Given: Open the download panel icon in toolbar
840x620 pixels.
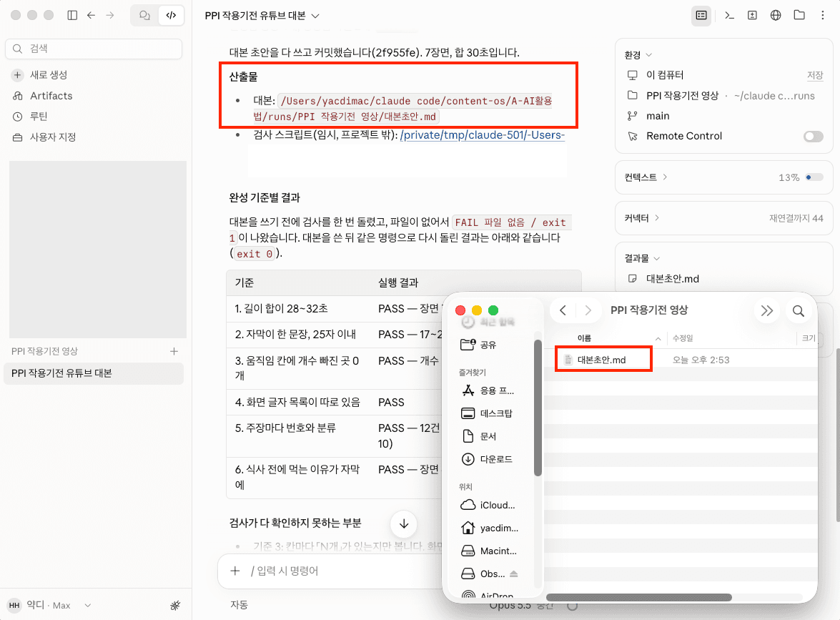Looking at the screenshot, I should (x=752, y=16).
